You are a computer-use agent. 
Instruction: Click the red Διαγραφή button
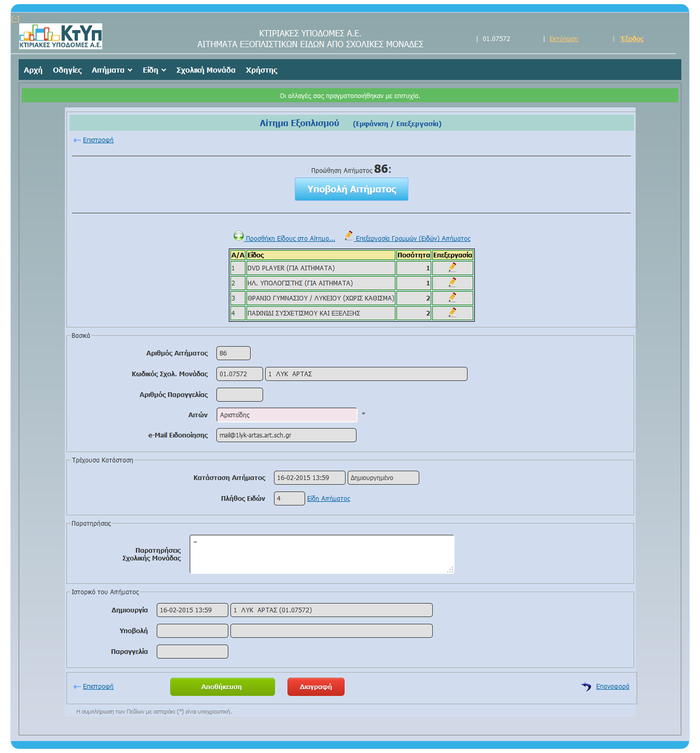click(316, 687)
